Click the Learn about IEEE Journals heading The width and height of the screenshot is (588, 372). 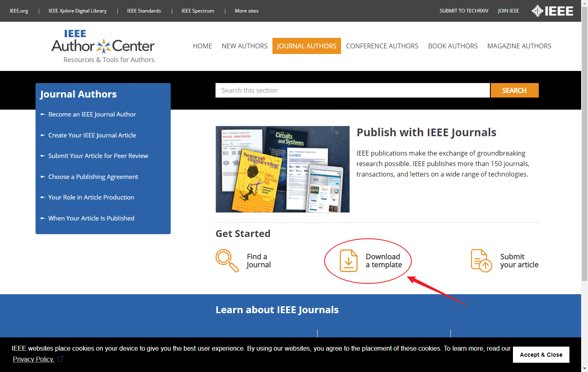pos(277,310)
